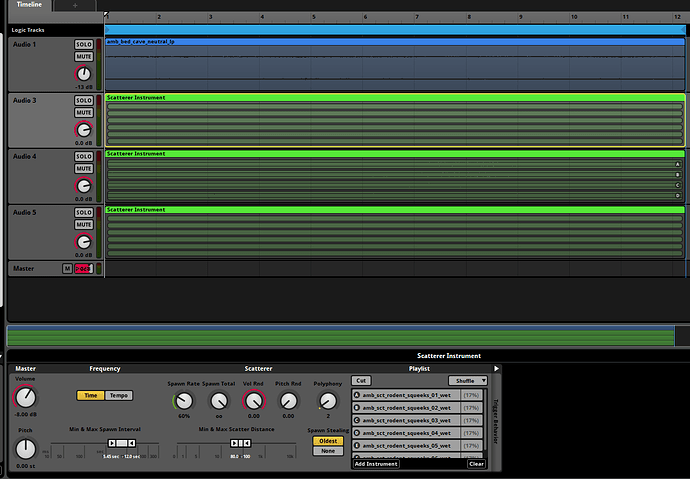
Task: Expand the Trigger Behavior section
Action: [x=495, y=421]
